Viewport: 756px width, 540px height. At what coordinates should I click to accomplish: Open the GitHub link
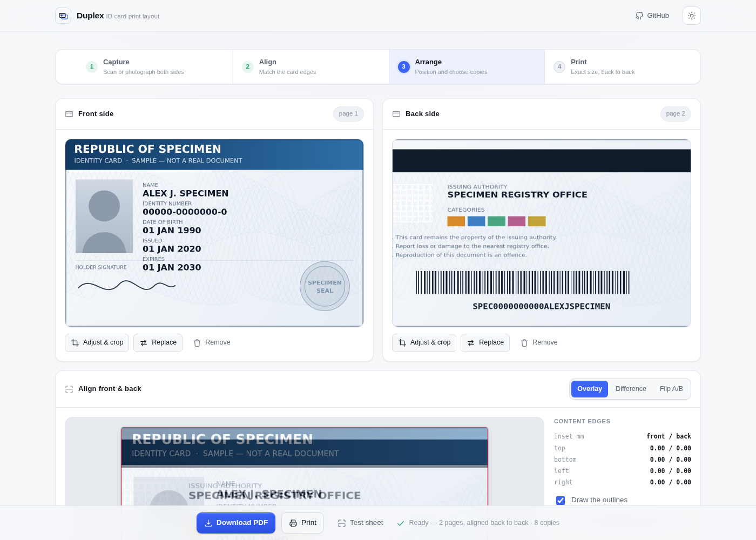tap(652, 16)
